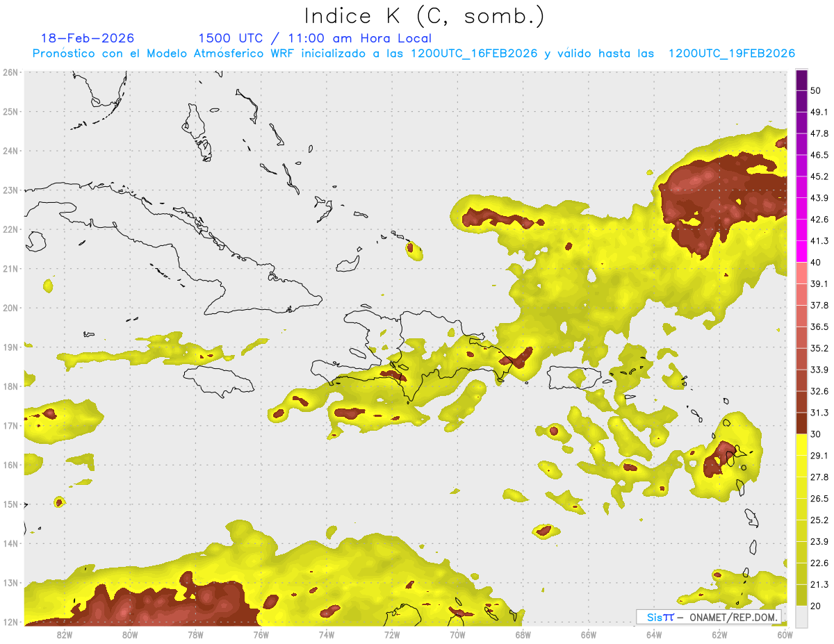Click the colorbar value '33.9'
Viewport: 834px width, 644px height.
(x=819, y=370)
